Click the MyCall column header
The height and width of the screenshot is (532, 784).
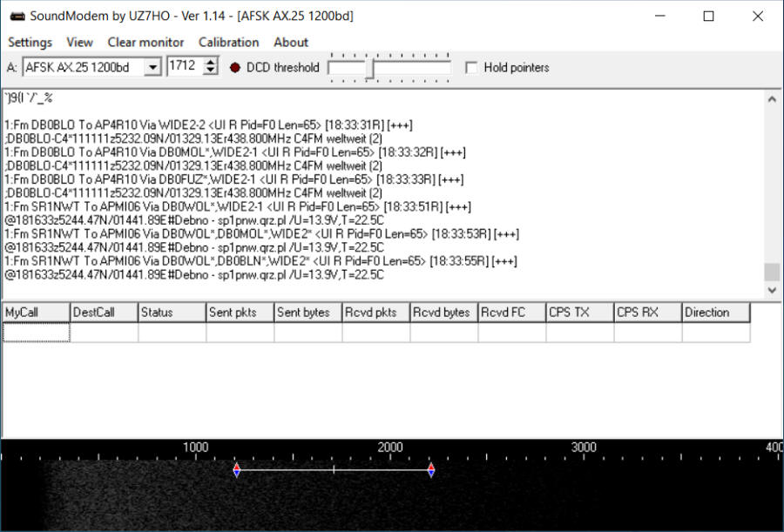(x=36, y=313)
